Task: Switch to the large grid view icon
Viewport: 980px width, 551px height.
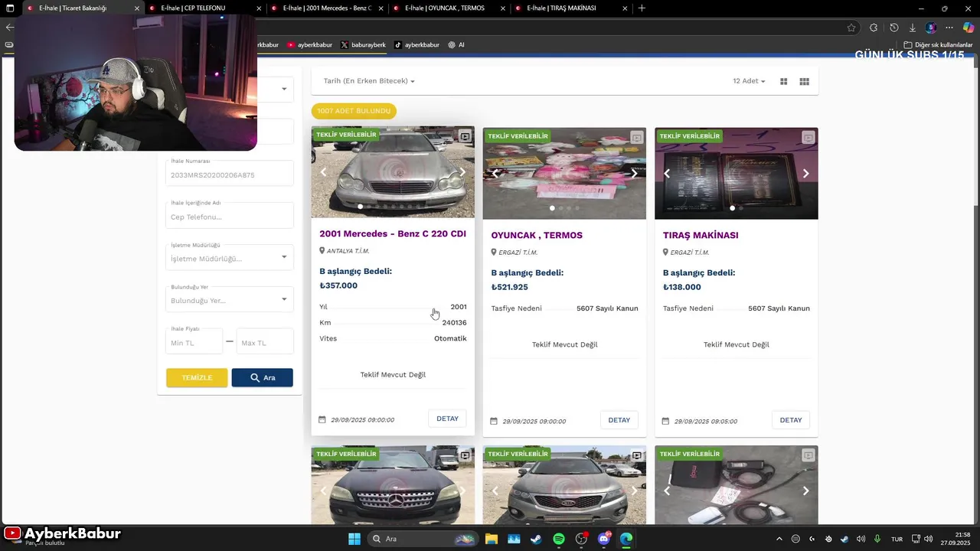Action: pyautogui.click(x=783, y=81)
